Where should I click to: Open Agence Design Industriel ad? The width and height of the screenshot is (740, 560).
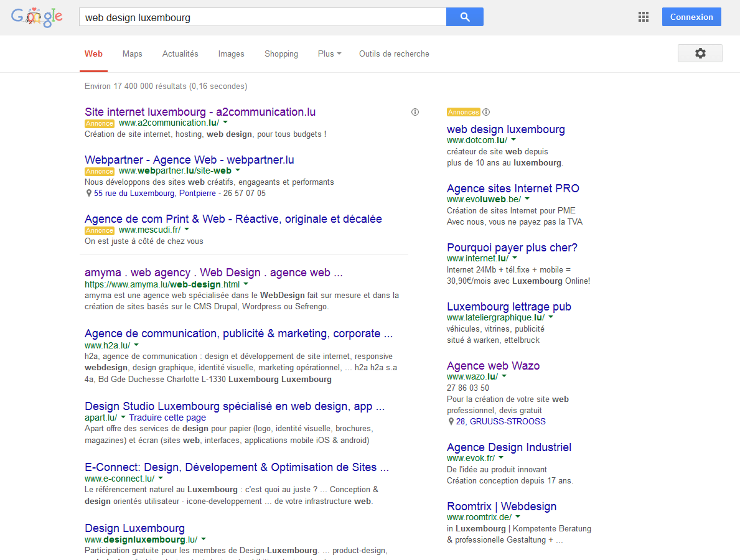coord(508,447)
